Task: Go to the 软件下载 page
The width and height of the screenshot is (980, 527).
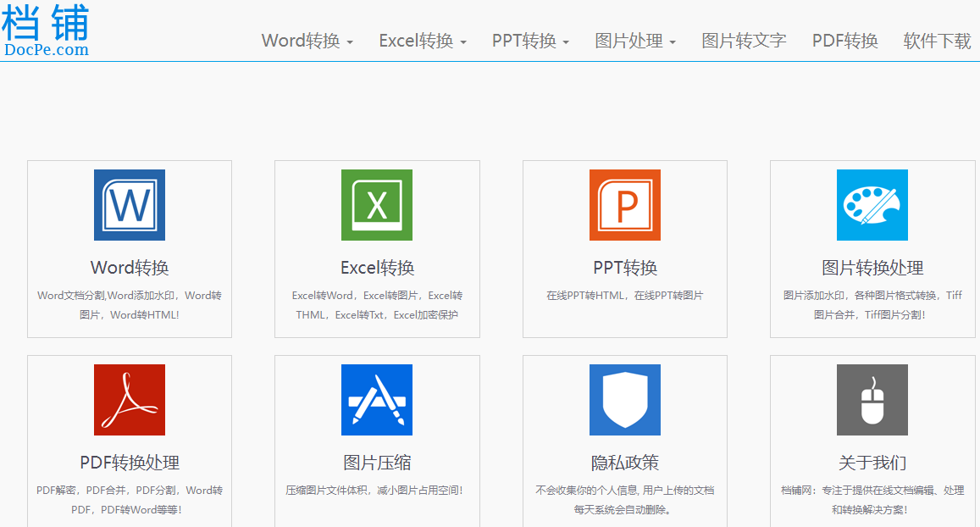Action: pyautogui.click(x=937, y=41)
